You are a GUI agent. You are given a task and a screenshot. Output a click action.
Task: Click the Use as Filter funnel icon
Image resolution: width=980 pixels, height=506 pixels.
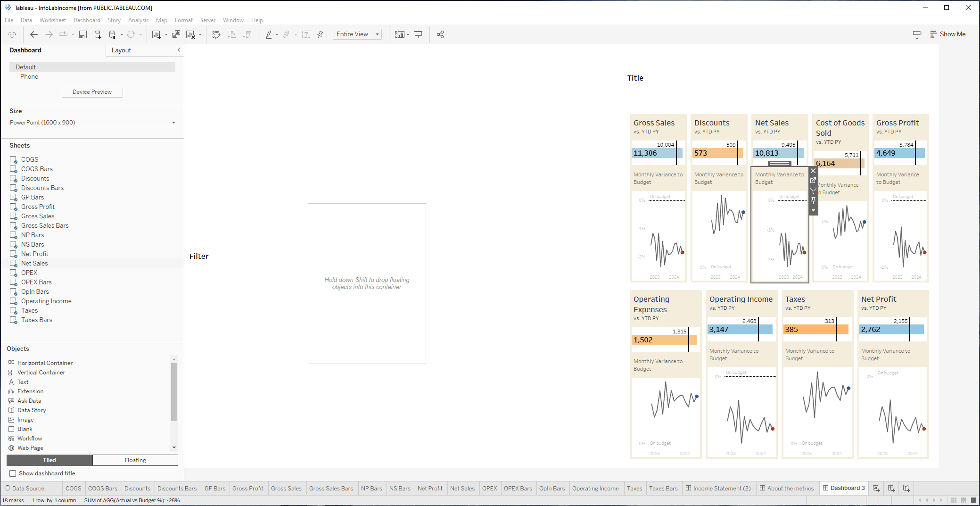(x=813, y=191)
